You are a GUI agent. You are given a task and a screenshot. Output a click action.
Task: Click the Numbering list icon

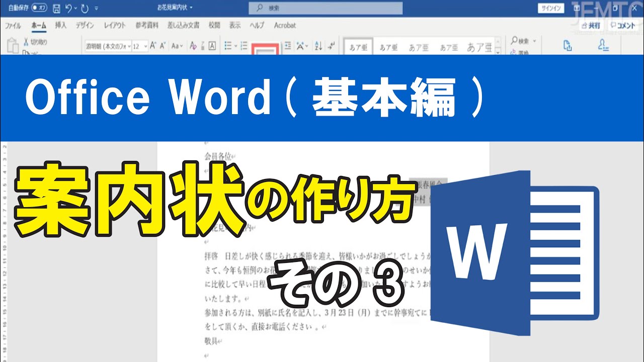pos(244,46)
